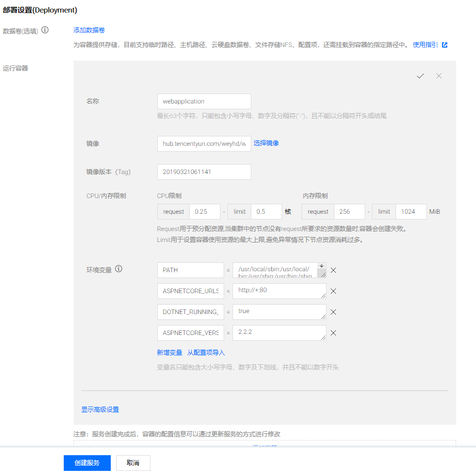Expand 显示高级设置 advanced settings
The image size is (476, 474).
[100, 410]
